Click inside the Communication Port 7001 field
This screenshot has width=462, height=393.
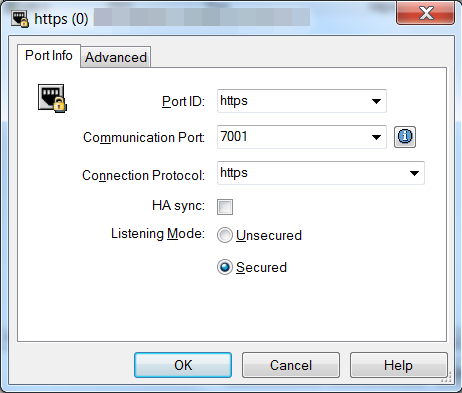point(293,137)
